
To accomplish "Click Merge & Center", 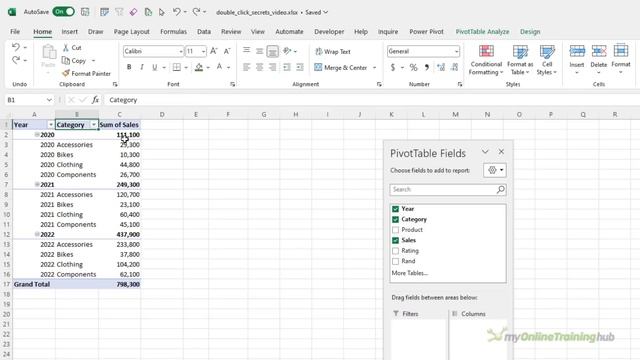I will [x=341, y=68].
